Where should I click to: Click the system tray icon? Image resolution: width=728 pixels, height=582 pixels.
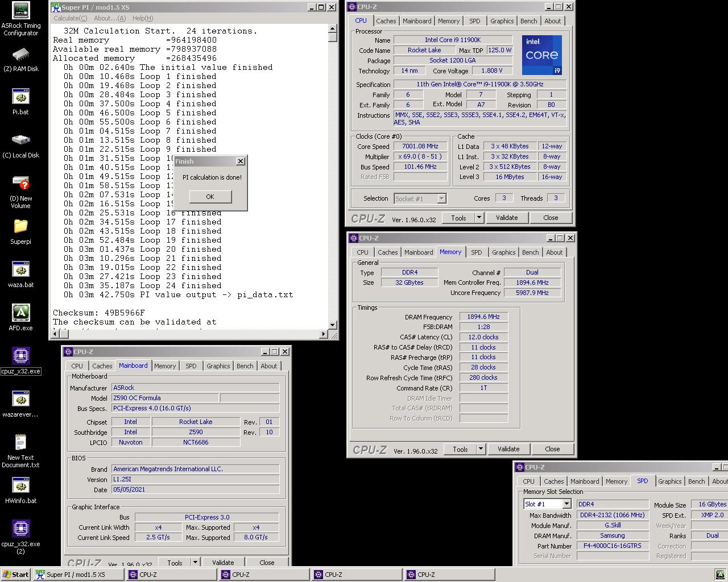tap(720, 575)
